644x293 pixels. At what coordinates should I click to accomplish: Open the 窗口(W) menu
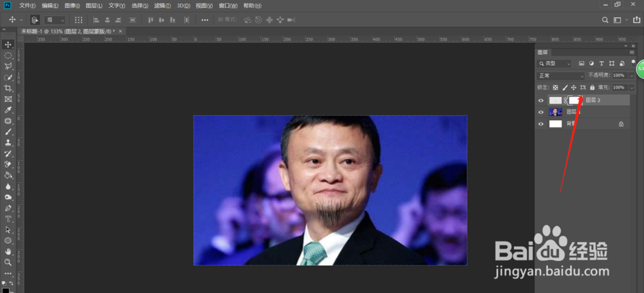pyautogui.click(x=228, y=6)
